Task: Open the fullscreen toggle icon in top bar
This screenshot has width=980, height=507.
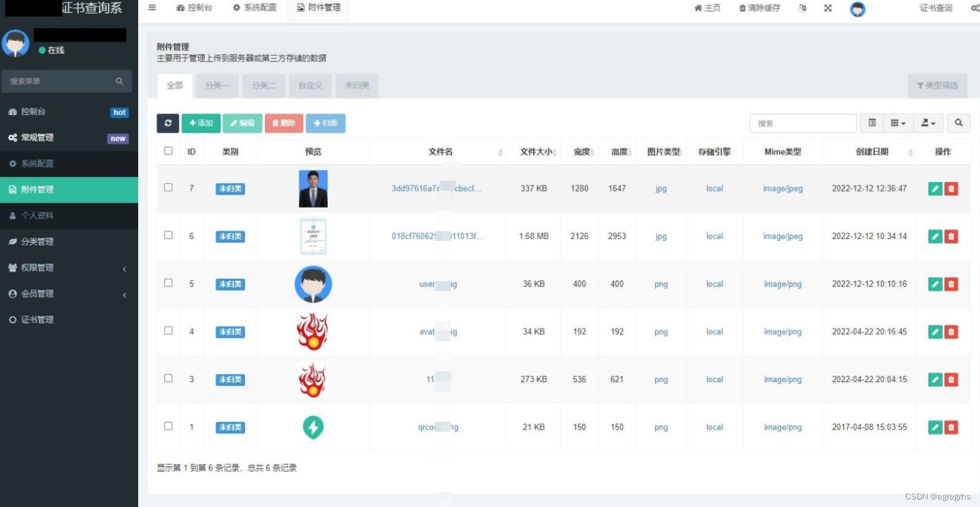Action: [x=828, y=8]
